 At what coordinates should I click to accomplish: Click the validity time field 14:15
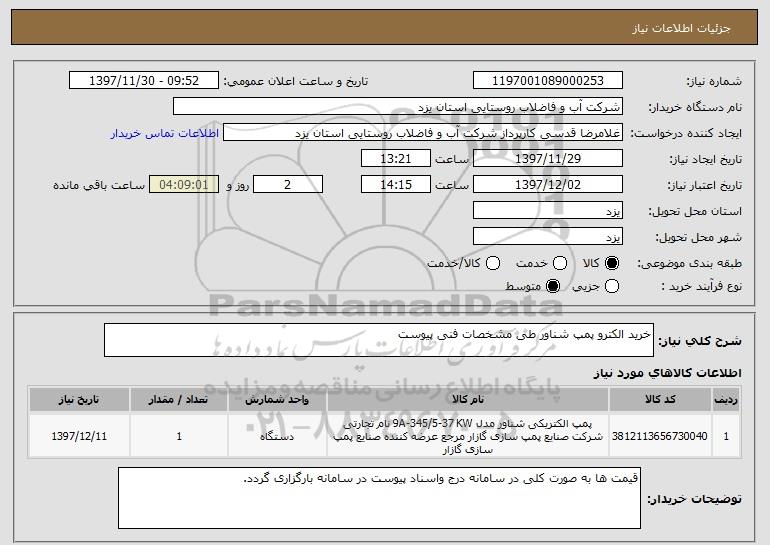point(396,185)
